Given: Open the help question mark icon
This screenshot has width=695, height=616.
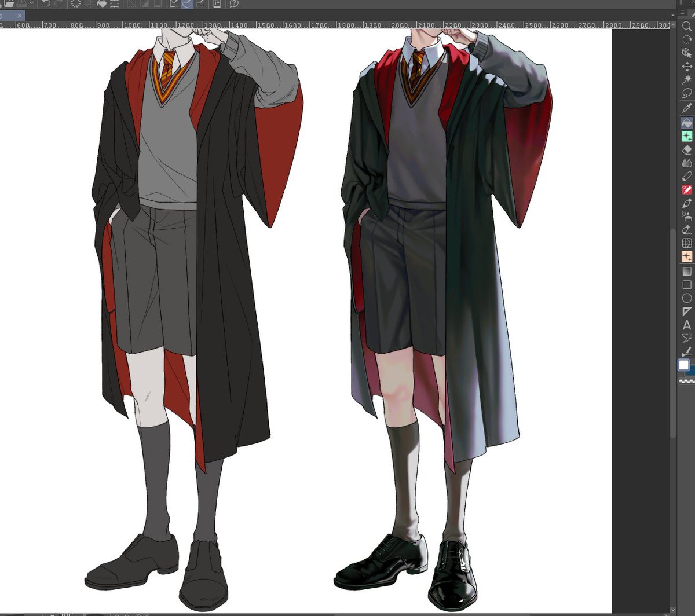Looking at the screenshot, I should 234,3.
